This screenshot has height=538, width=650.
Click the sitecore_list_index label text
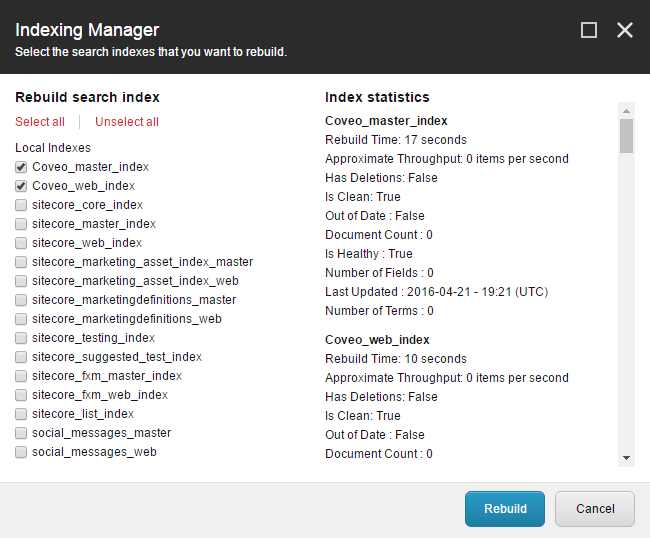coord(83,414)
